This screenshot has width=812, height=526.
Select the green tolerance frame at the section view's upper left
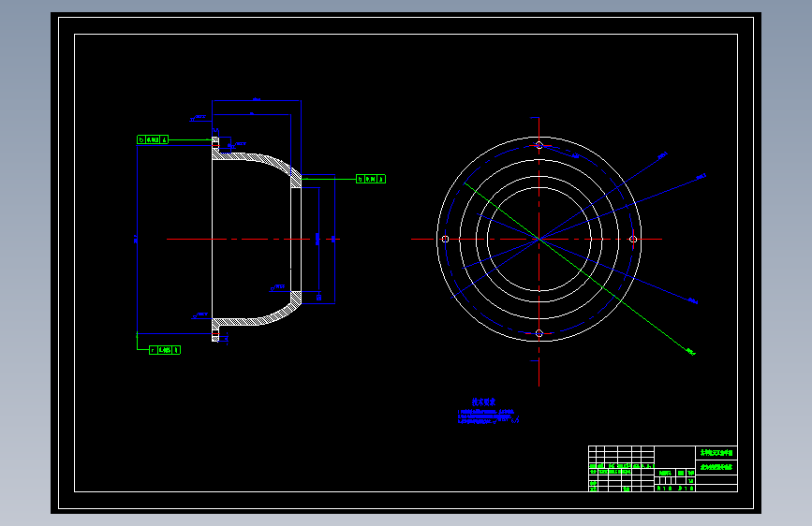[x=153, y=139]
